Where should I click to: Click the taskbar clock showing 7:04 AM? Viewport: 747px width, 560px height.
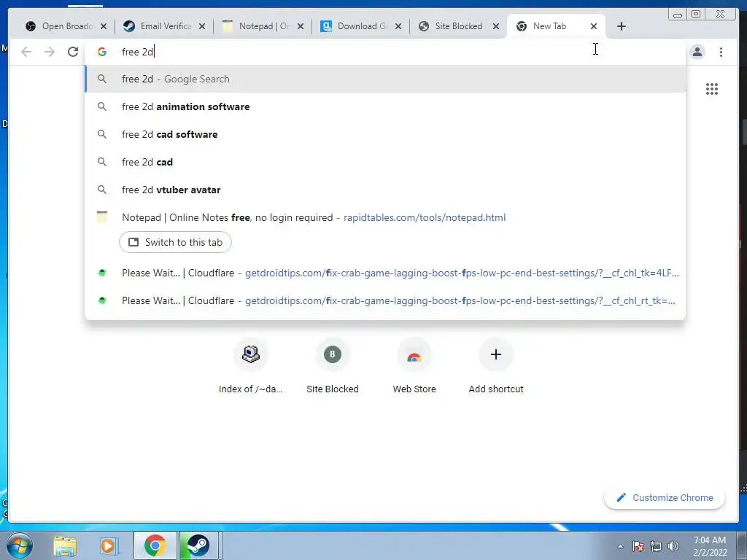coord(710,546)
